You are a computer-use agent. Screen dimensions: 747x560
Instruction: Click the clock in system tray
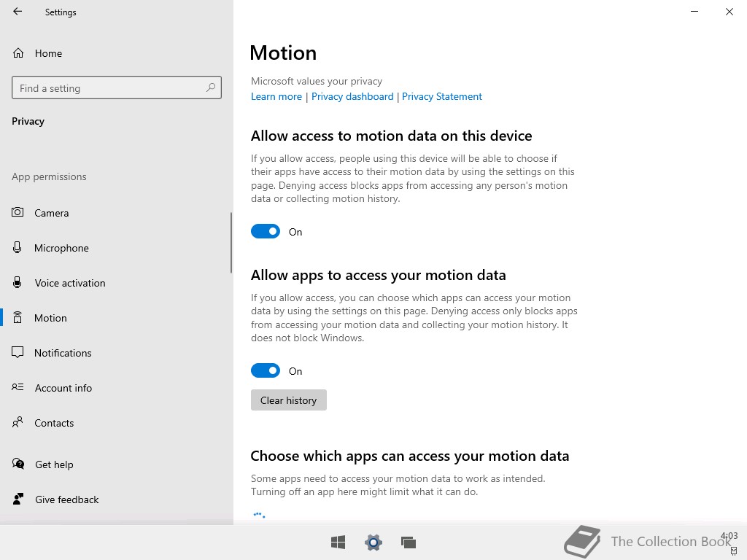tap(729, 536)
